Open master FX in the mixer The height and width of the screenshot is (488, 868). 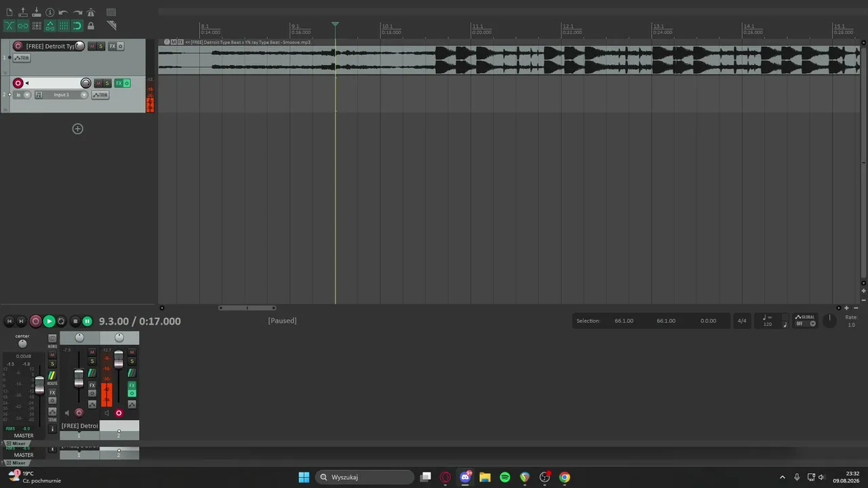click(x=52, y=392)
